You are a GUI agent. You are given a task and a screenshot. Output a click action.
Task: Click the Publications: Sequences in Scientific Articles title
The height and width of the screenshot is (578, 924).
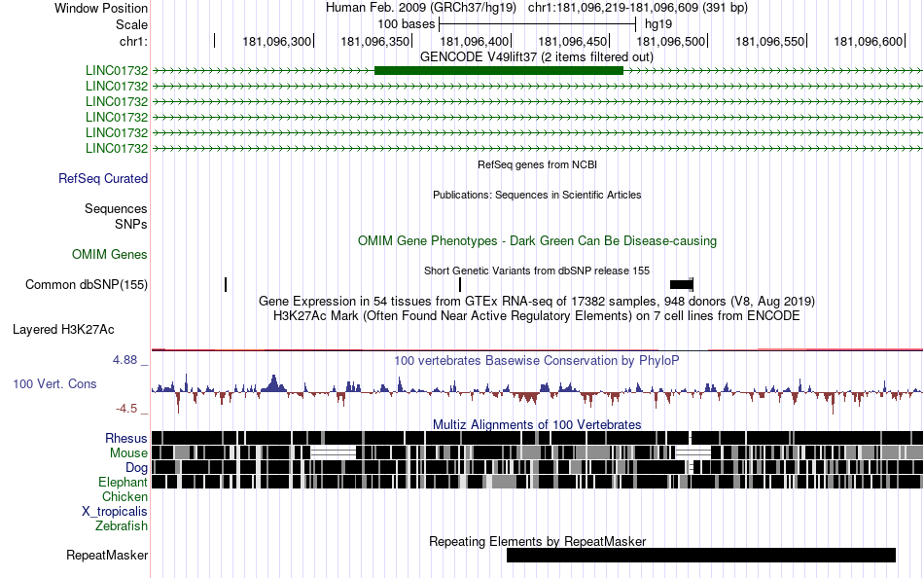point(537,196)
